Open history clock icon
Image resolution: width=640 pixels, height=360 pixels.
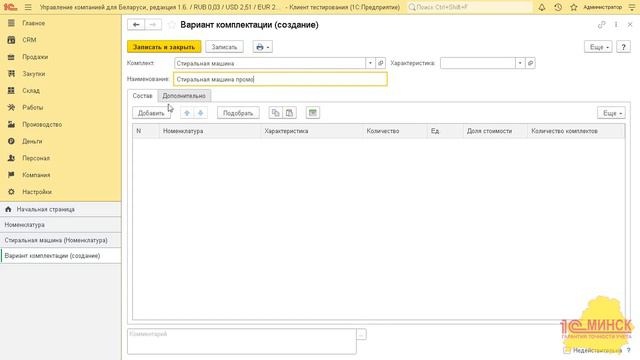(x=558, y=7)
